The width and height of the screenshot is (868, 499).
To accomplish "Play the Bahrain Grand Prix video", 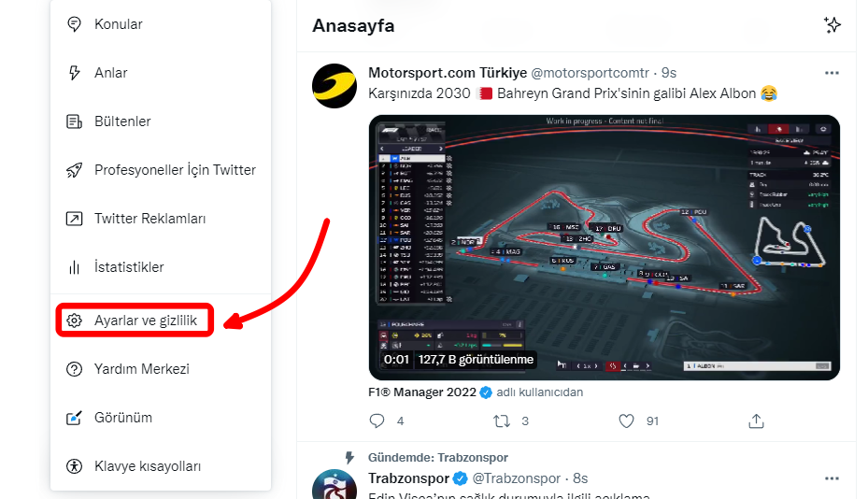I will tap(604, 247).
